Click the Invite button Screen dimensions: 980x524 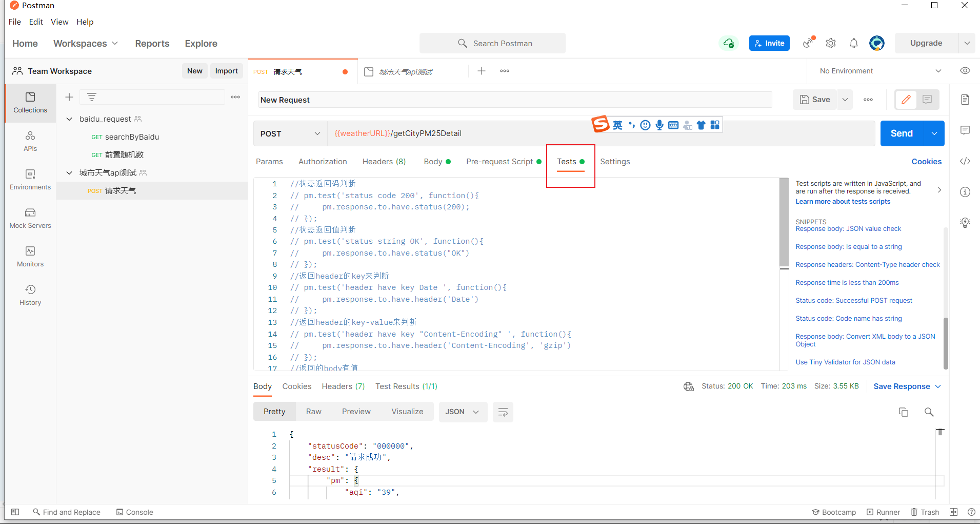[x=769, y=43]
